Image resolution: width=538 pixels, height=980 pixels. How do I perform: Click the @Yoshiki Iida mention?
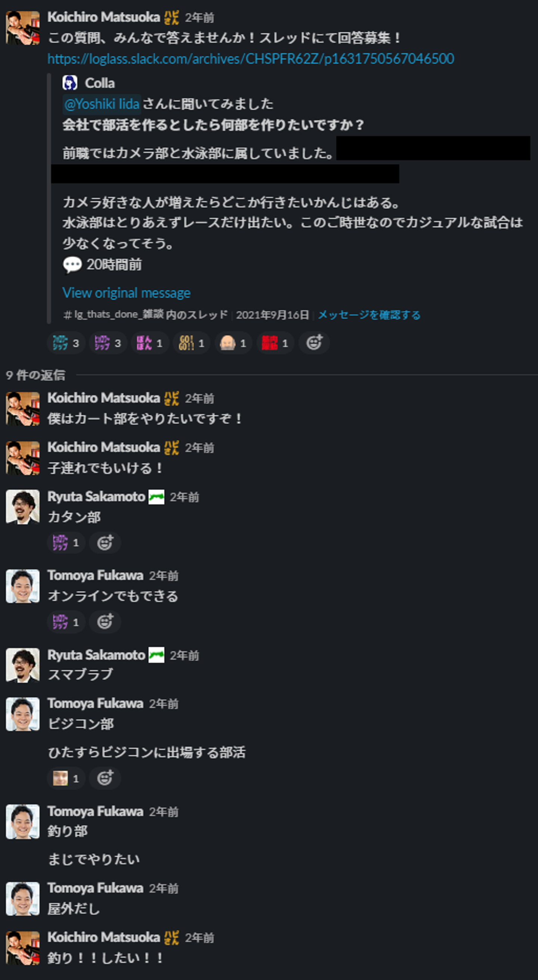[x=102, y=104]
